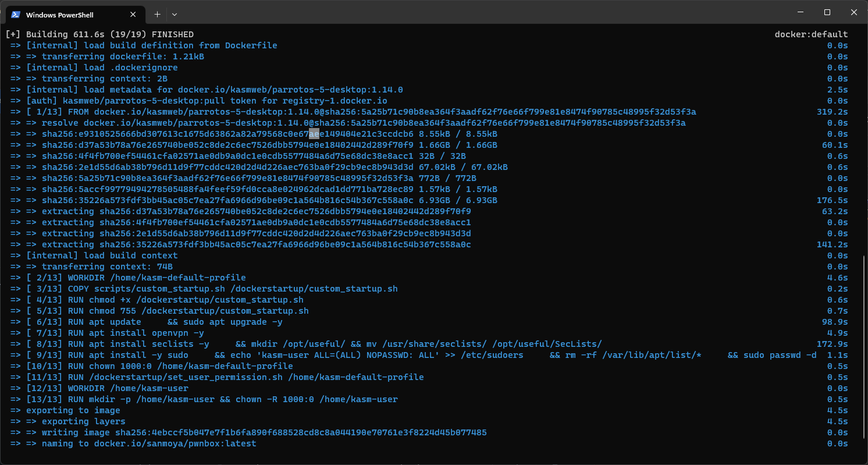The height and width of the screenshot is (465, 868).
Task: Click the '63.2s' timing value
Action: 835,211
